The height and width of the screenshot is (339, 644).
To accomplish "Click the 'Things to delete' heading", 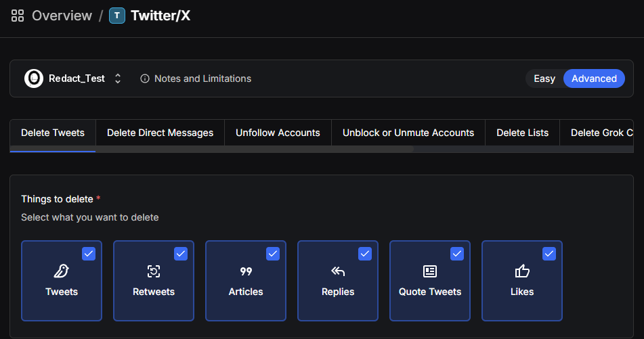I will [x=57, y=199].
